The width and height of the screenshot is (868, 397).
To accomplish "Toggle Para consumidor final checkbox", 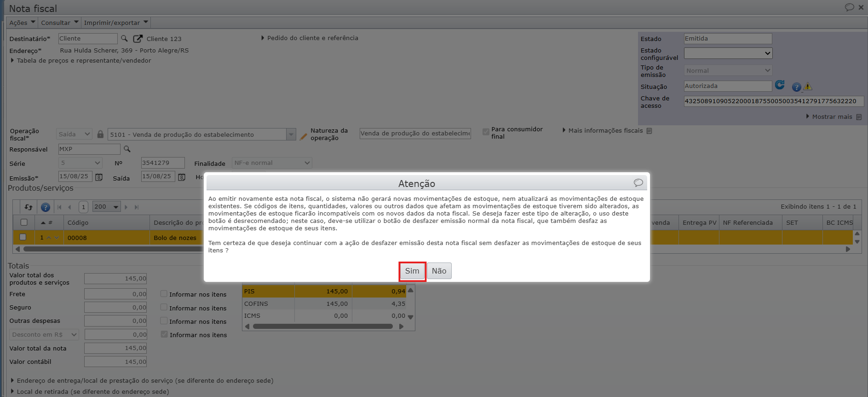I will pyautogui.click(x=486, y=132).
